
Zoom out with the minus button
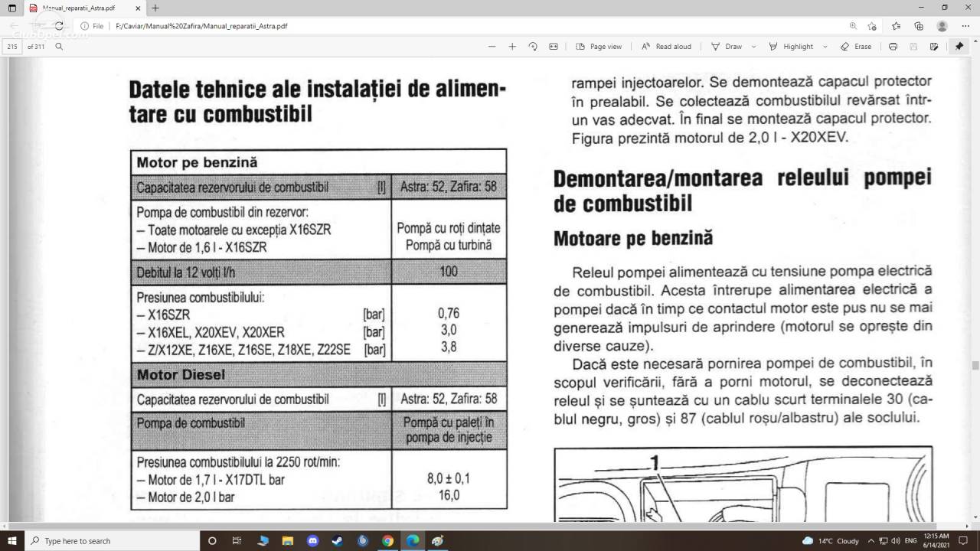492,47
